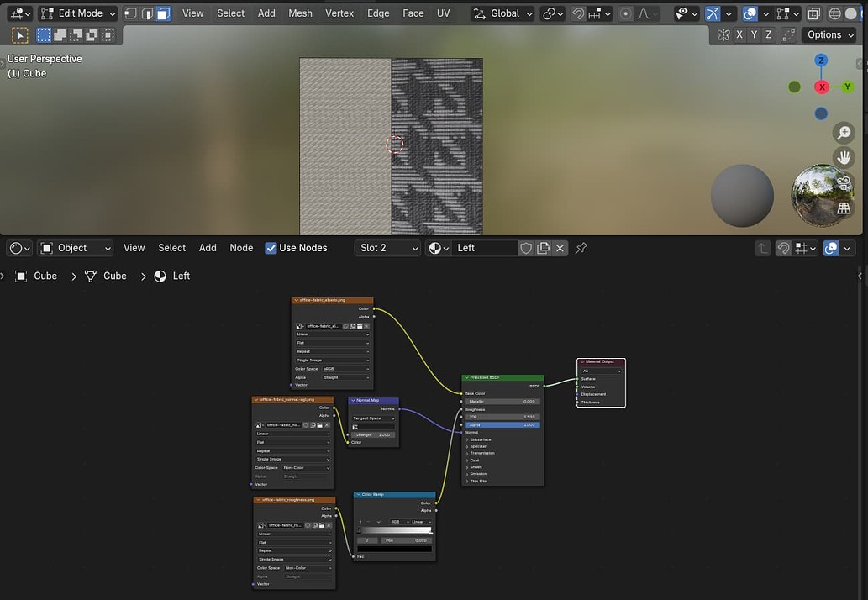Enable the Use Nodes checkbox
This screenshot has width=868, height=600.
[271, 248]
